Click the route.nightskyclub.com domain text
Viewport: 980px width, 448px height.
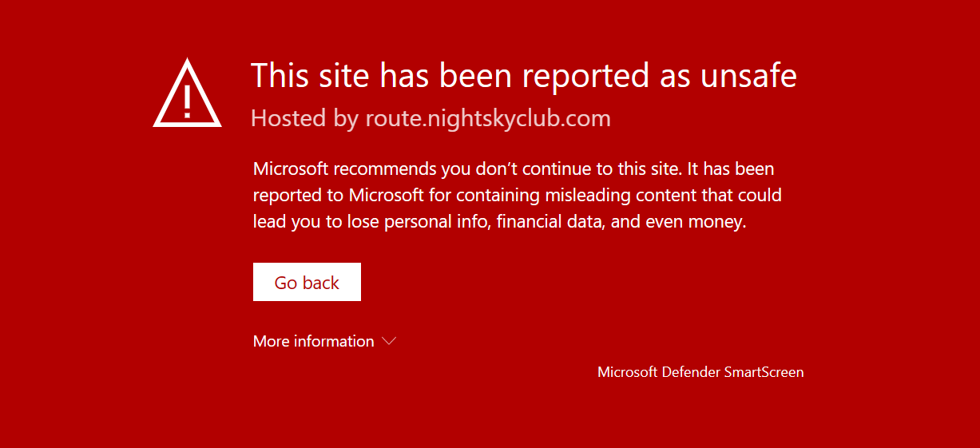488,119
